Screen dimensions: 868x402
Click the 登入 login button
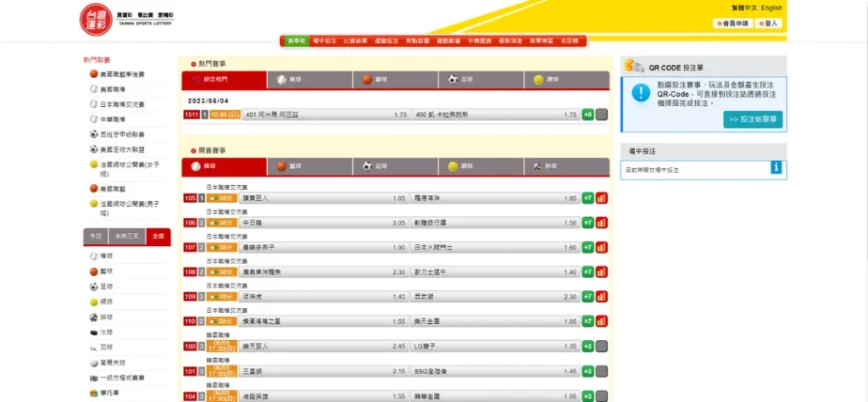coord(768,24)
